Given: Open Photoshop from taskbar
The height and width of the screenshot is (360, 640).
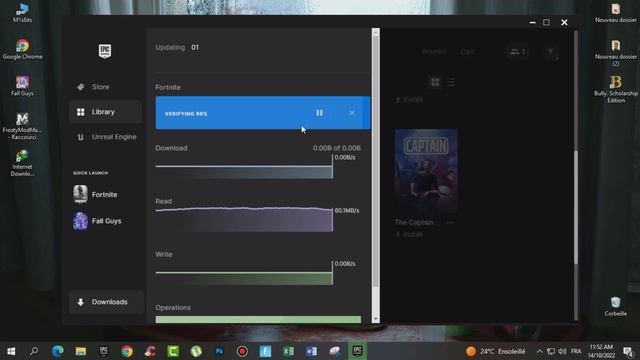Looking at the screenshot, I should [219, 351].
